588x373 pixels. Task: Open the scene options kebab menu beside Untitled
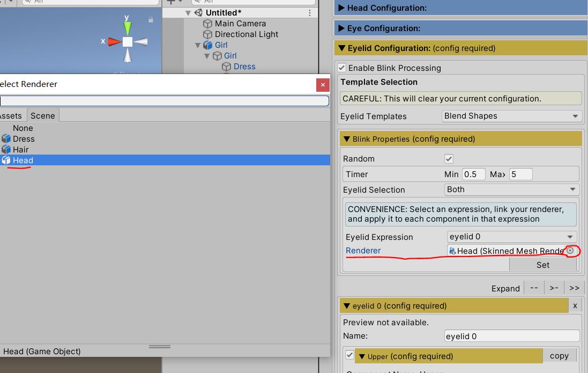[310, 13]
